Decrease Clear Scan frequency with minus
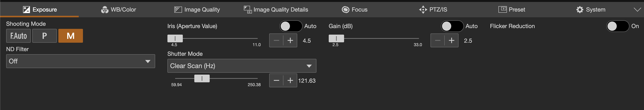 click(276, 80)
